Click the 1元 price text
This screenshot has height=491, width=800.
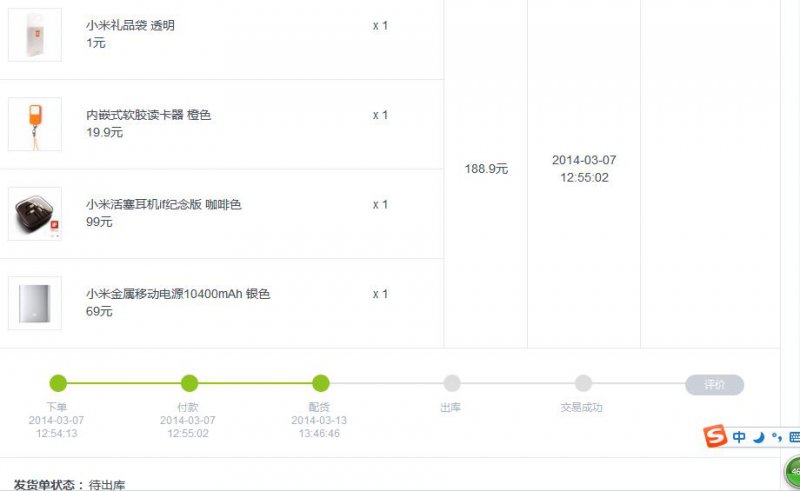coord(95,43)
